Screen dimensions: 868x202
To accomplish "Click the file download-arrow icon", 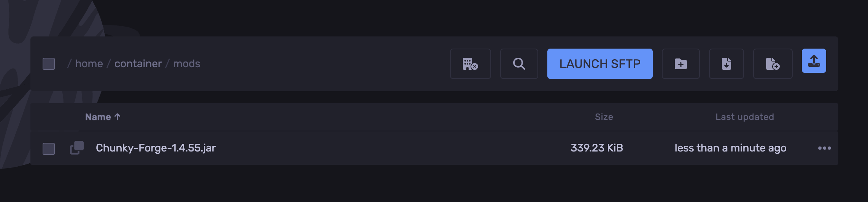I will click(726, 64).
